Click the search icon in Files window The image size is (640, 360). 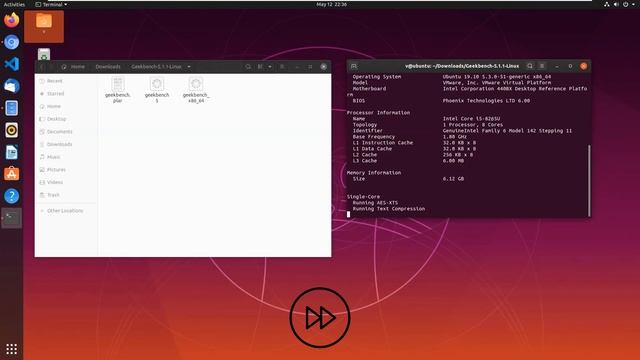coord(248,67)
